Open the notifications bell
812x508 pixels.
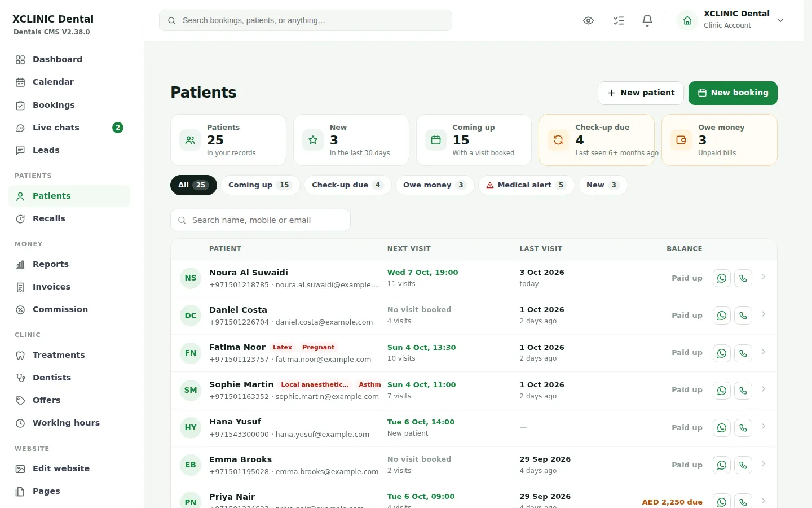coord(647,21)
